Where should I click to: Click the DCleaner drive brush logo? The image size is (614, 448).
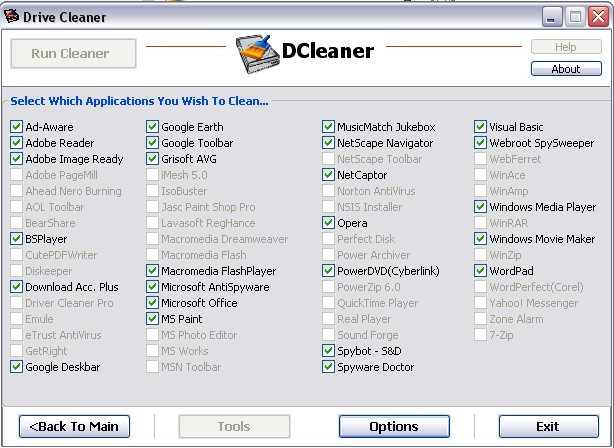[x=258, y=54]
